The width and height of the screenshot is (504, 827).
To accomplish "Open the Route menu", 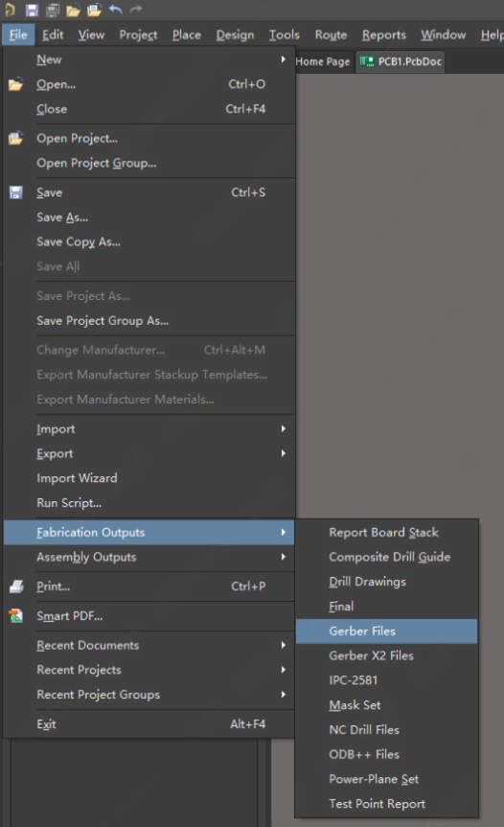I will pos(332,34).
